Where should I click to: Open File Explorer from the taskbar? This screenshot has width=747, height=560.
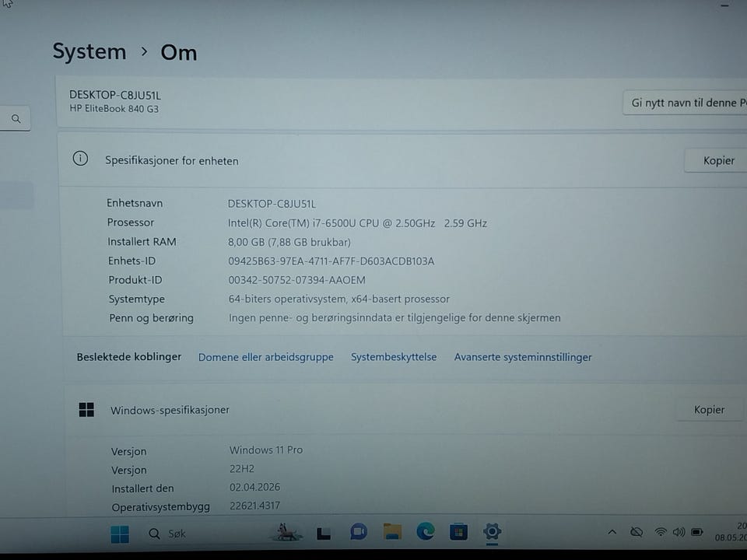(x=392, y=531)
